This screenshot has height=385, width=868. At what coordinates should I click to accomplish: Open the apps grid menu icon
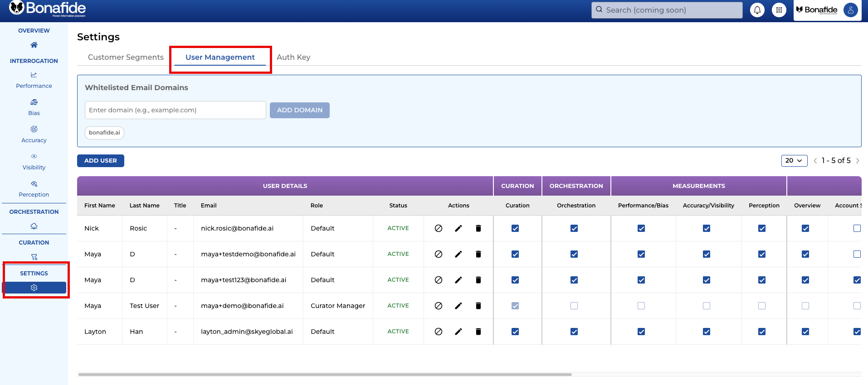pos(779,10)
